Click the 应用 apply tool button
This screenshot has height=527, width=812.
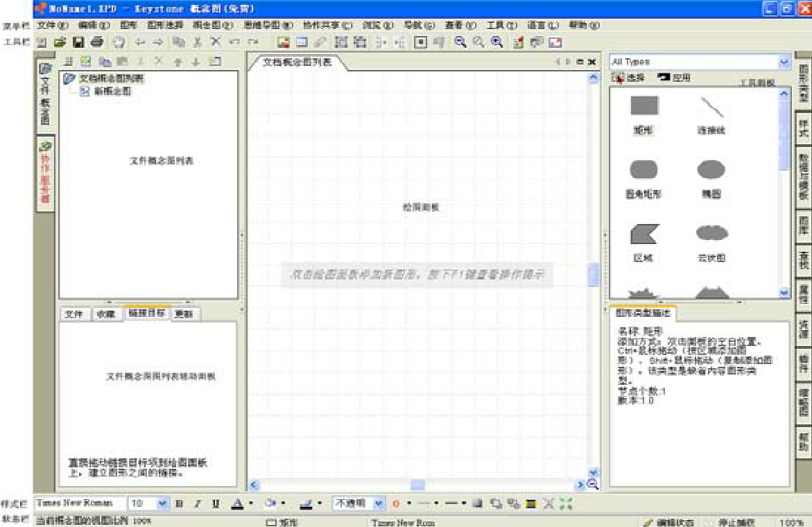click(x=673, y=78)
